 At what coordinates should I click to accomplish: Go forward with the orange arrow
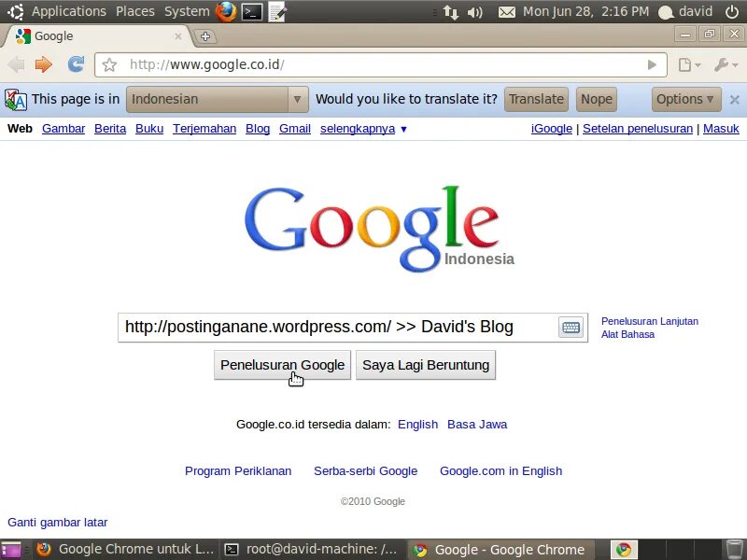point(43,64)
